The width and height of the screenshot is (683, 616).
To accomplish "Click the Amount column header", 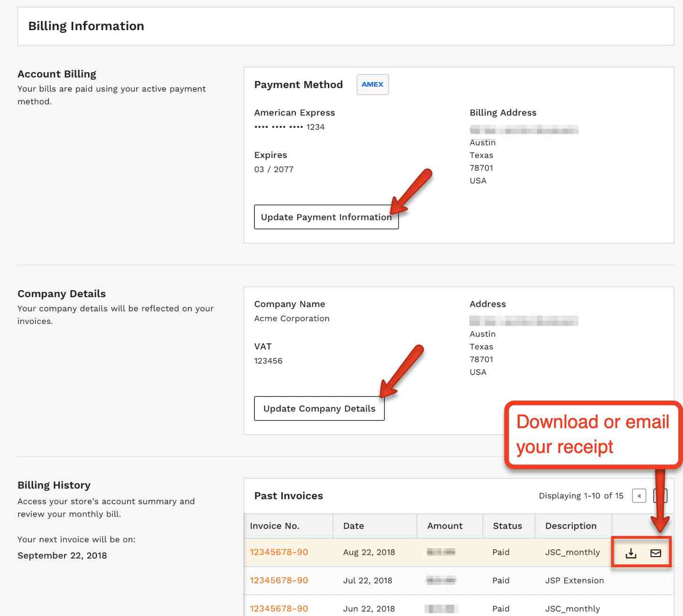I will [445, 526].
